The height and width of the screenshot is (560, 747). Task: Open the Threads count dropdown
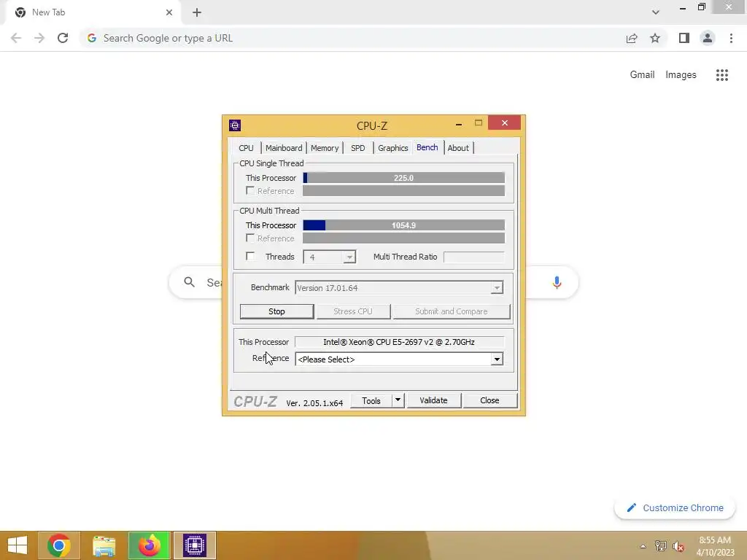point(349,257)
